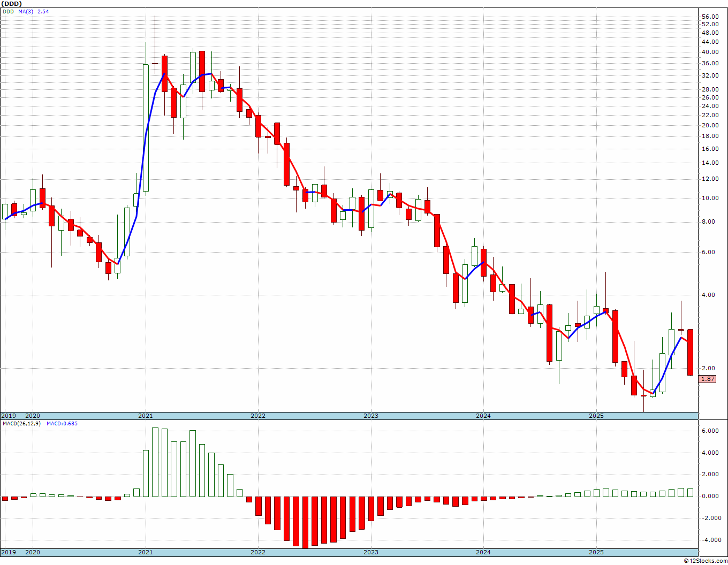
Task: Click the current price tag 1.87
Action: tap(708, 379)
